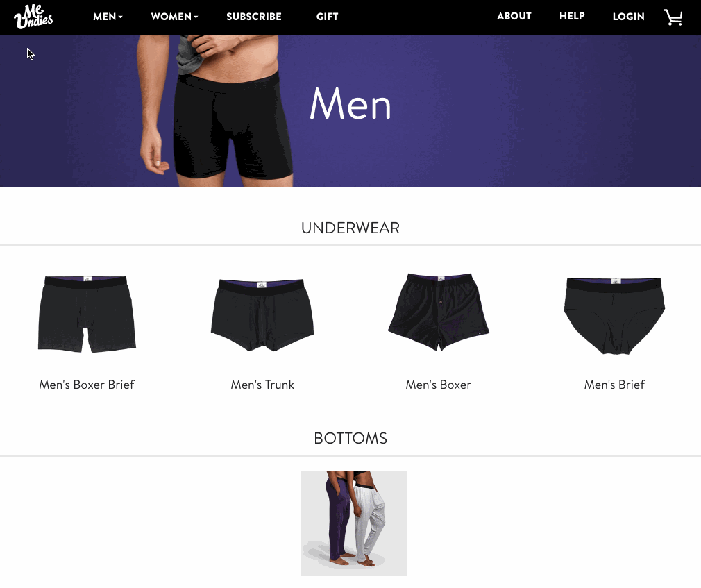Image resolution: width=701 pixels, height=588 pixels.
Task: Select the Men's Trunk product image
Action: pos(262,315)
